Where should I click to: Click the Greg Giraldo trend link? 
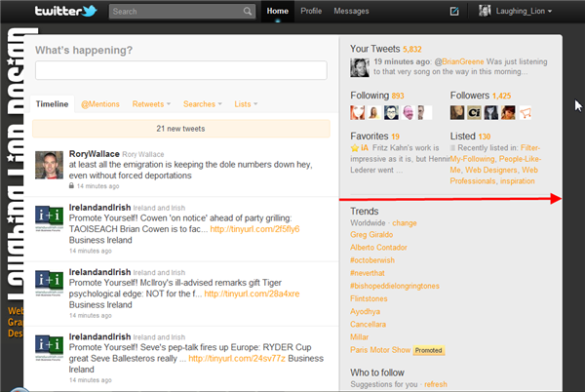pyautogui.click(x=370, y=235)
